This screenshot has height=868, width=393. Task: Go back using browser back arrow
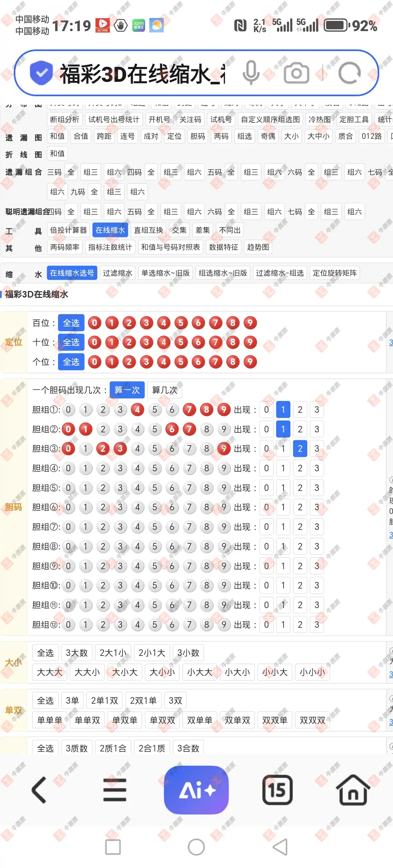pyautogui.click(x=39, y=790)
